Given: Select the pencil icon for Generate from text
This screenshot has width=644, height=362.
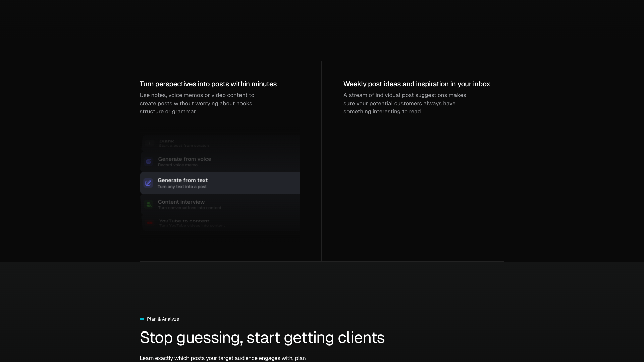Looking at the screenshot, I should coord(148,183).
